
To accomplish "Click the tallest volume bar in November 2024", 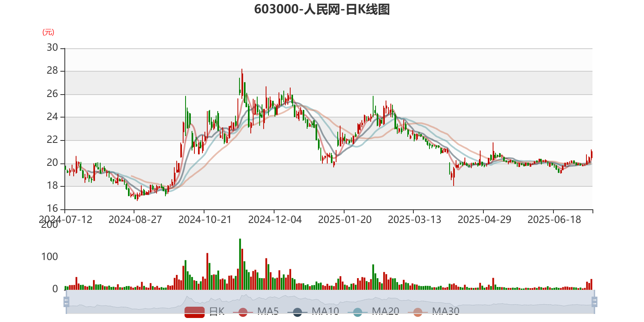I will tap(240, 264).
